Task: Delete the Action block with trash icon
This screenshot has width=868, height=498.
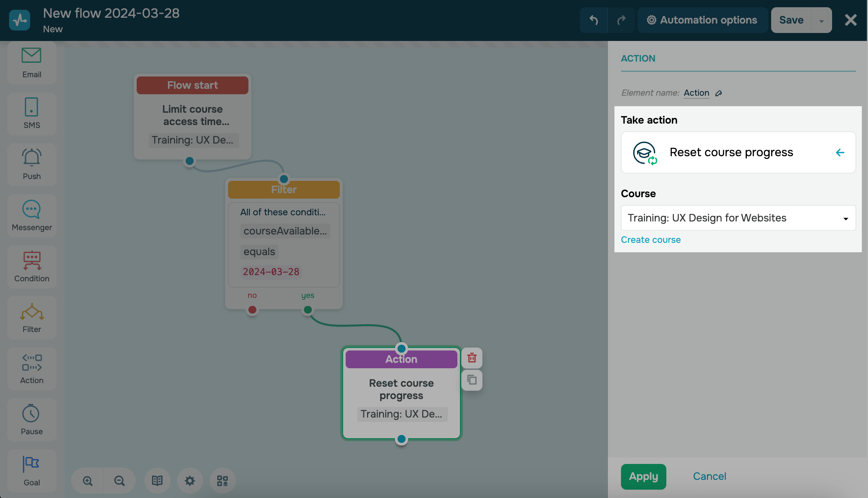Action: tap(472, 358)
